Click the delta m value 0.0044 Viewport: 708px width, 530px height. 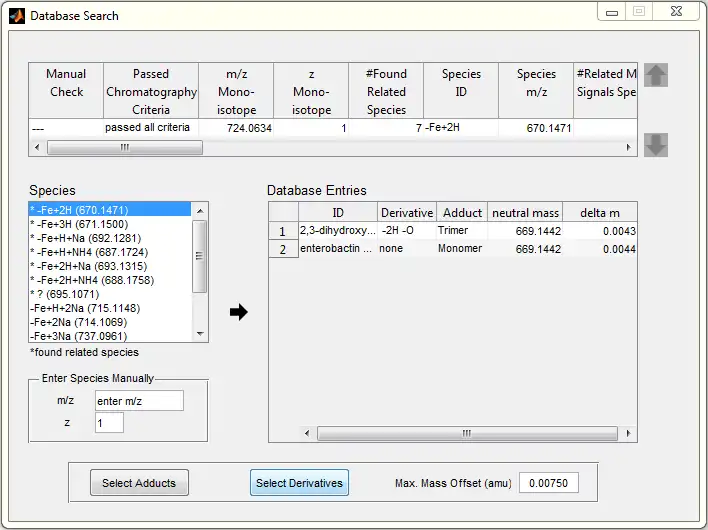coord(600,249)
